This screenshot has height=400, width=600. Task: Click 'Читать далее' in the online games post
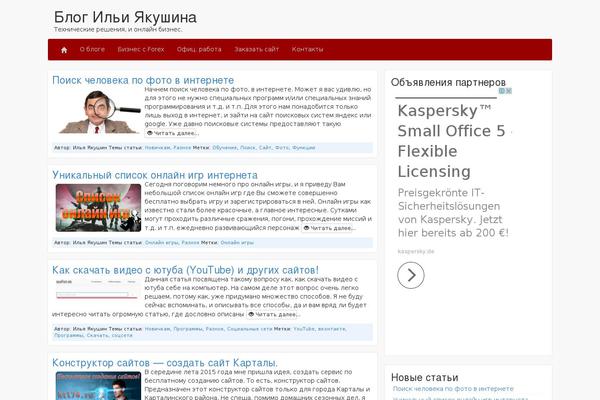click(x=328, y=228)
